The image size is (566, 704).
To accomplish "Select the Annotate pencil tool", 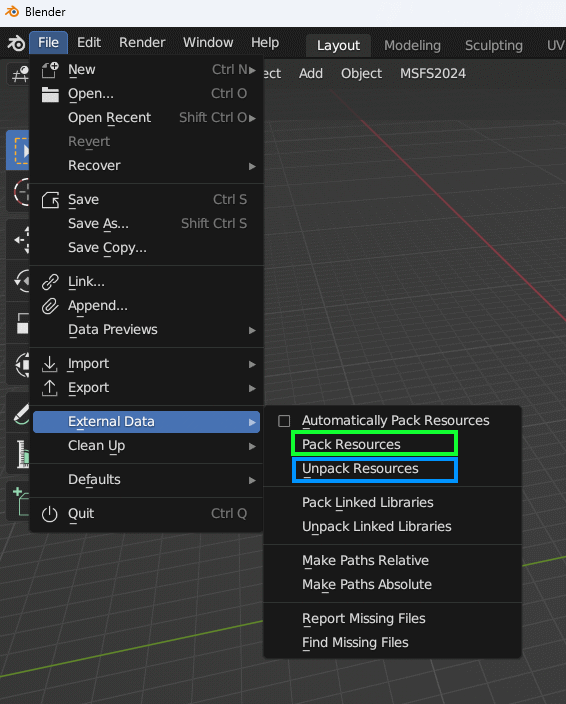I will 19,413.
